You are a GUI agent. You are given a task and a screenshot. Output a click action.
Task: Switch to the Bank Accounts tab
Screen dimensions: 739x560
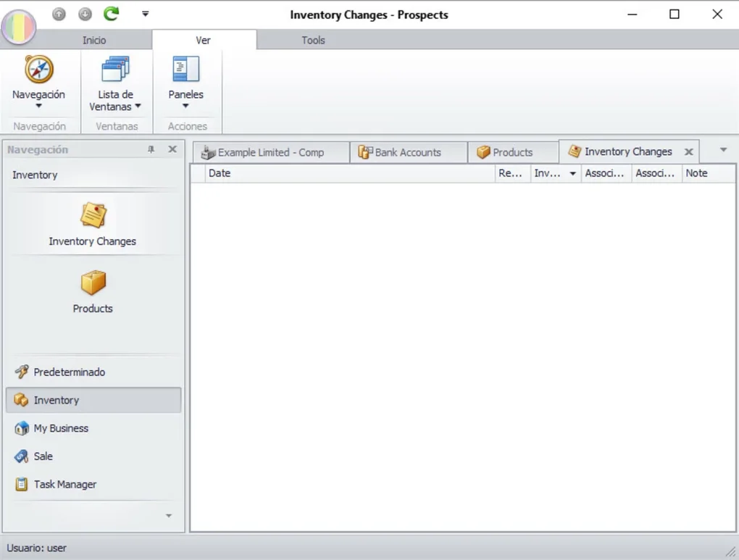click(x=408, y=152)
